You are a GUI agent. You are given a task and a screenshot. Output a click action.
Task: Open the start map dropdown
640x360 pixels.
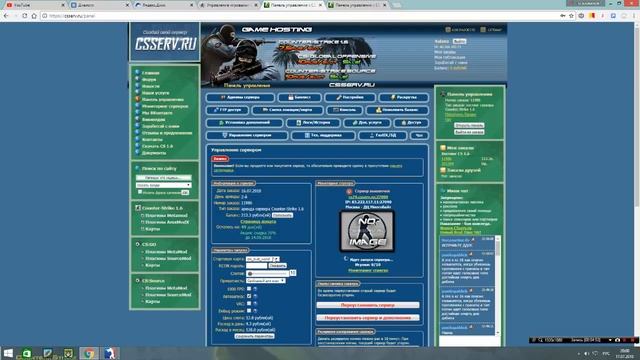[x=262, y=259]
